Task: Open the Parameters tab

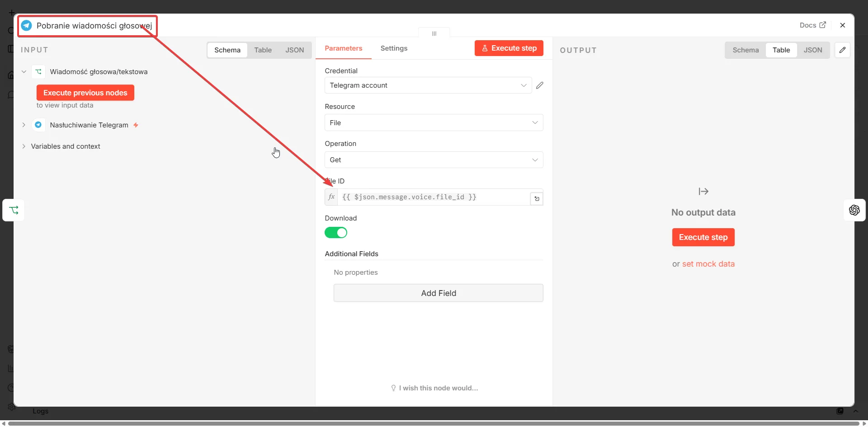Action: click(344, 48)
